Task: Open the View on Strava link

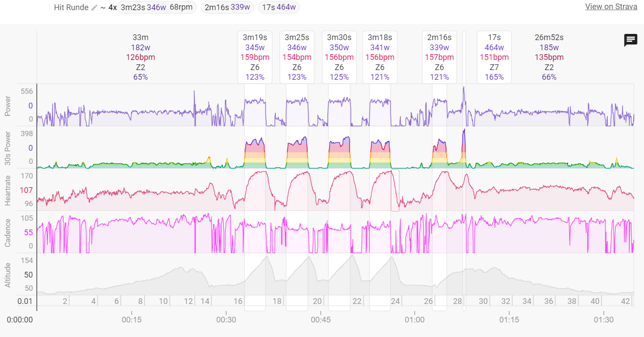Action: click(611, 7)
